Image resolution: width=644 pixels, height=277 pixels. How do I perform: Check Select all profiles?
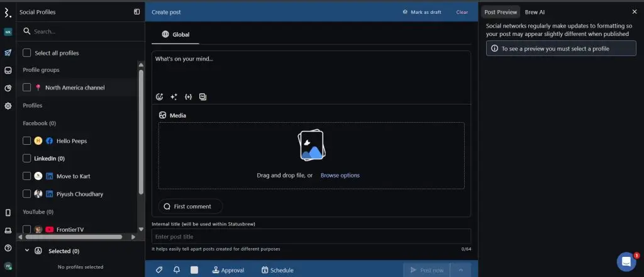pos(26,53)
